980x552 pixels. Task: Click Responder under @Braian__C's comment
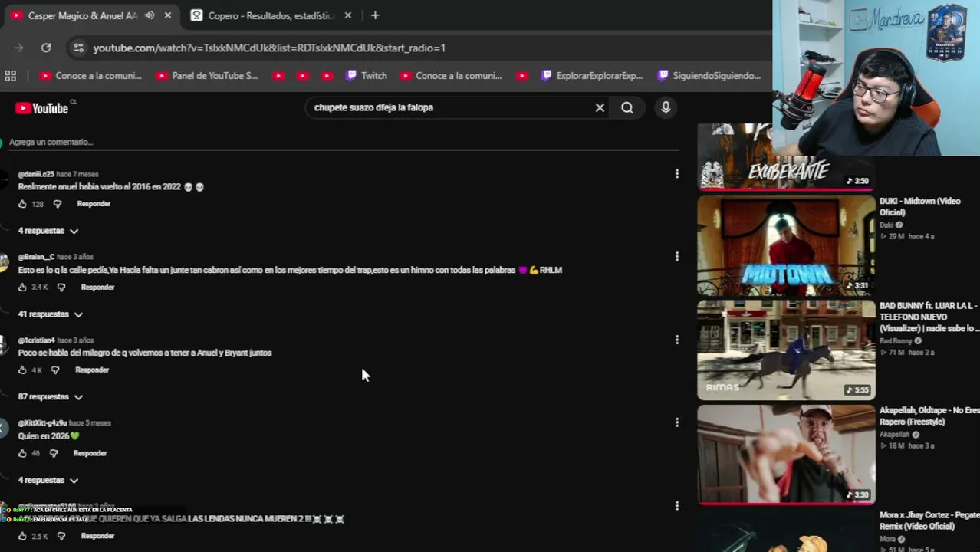click(97, 287)
